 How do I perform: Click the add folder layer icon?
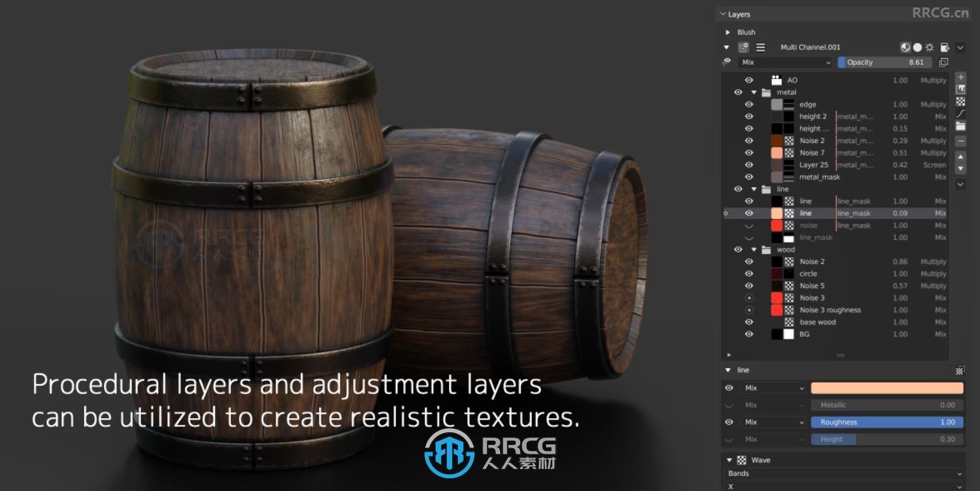click(x=961, y=126)
